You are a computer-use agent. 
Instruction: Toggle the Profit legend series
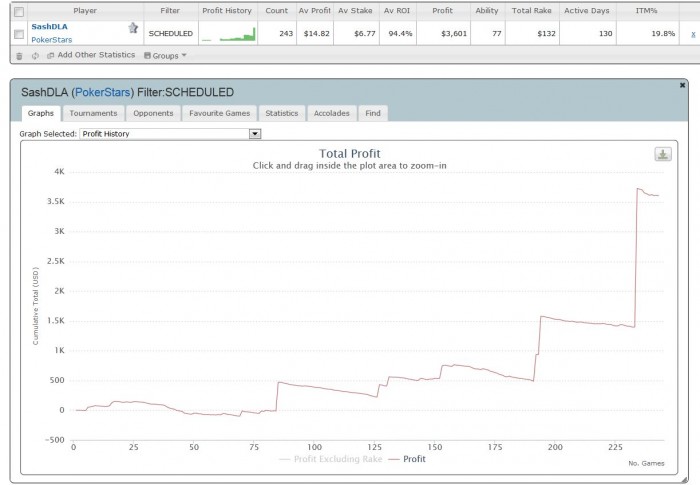pyautogui.click(x=407, y=459)
